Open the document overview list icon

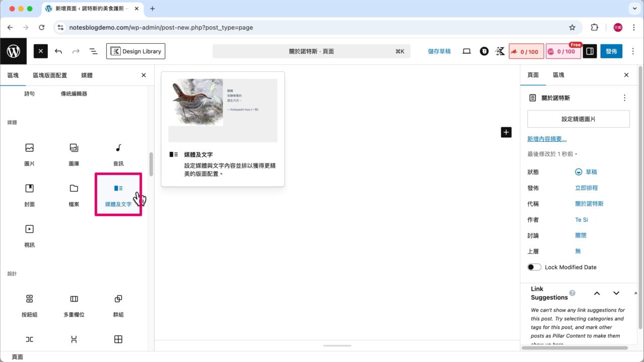click(93, 51)
